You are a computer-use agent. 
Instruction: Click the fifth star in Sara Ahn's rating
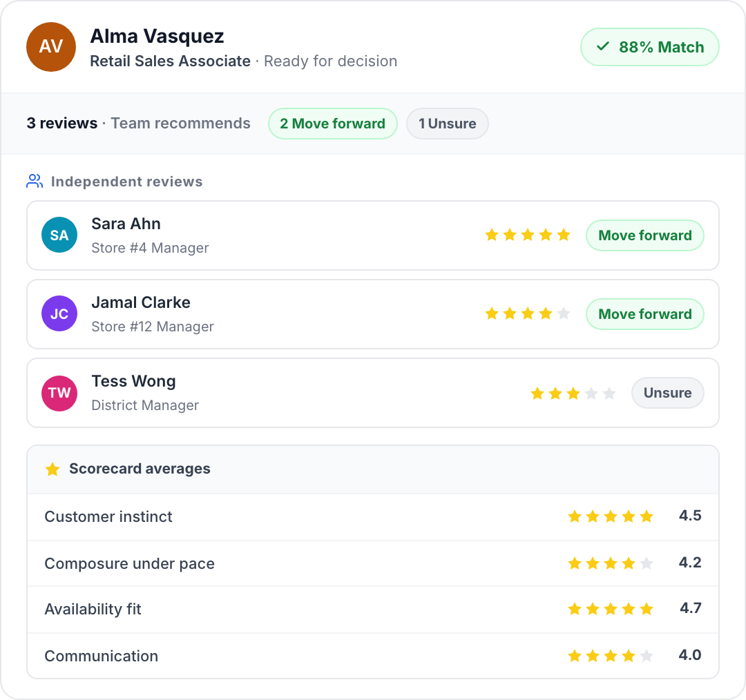(x=564, y=235)
